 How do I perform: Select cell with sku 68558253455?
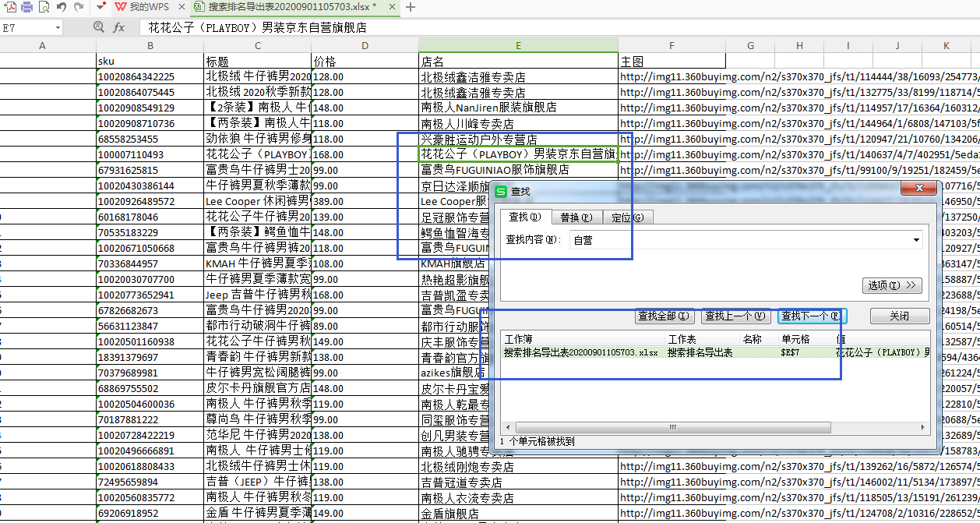tap(150, 139)
